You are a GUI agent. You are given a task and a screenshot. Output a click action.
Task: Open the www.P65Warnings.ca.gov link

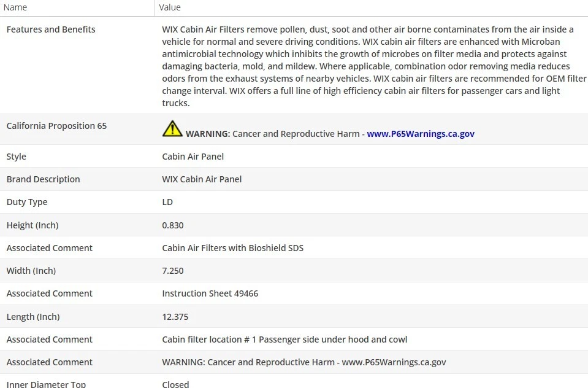pyautogui.click(x=421, y=134)
